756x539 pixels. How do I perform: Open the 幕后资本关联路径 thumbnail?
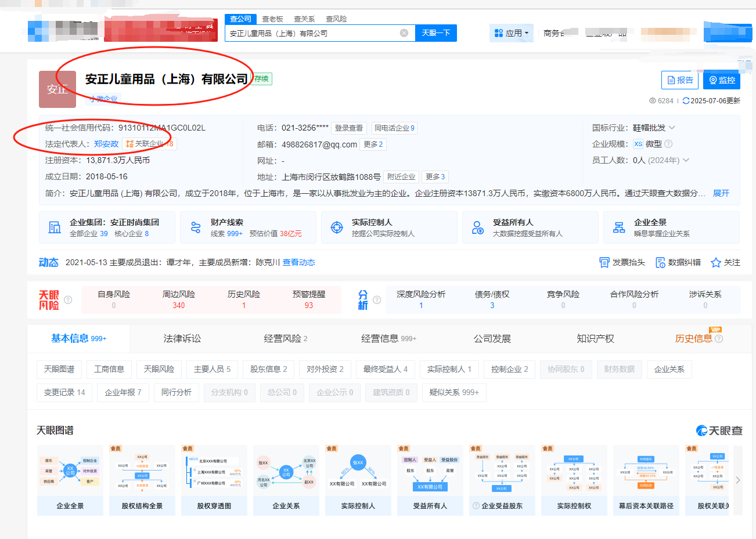(646, 480)
